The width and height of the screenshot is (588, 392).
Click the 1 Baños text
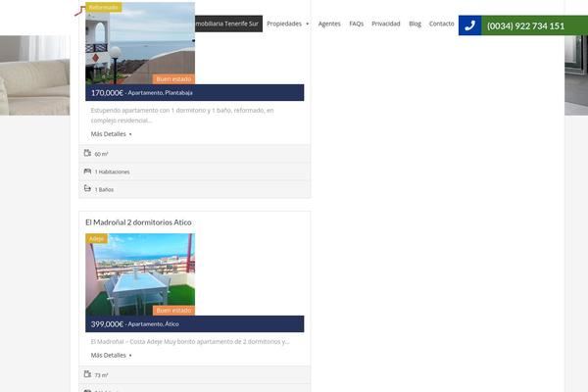click(104, 190)
